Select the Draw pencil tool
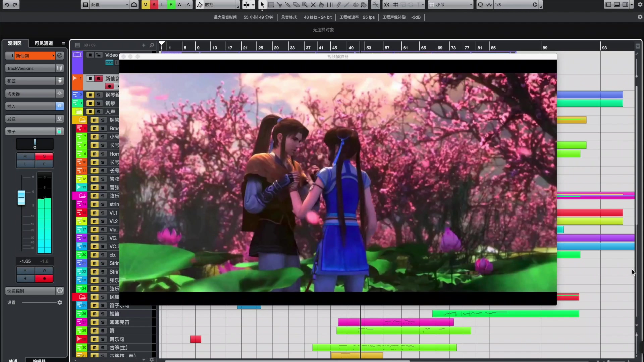Screen dimensions: 644x362 click(338, 5)
